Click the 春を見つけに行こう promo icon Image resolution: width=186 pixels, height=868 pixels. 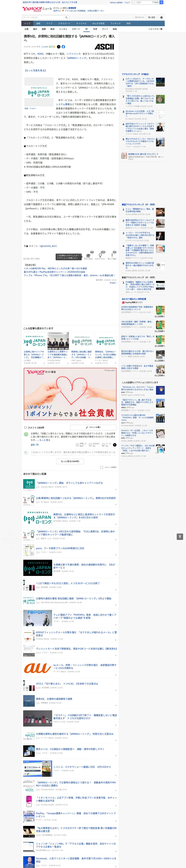[124, 155]
